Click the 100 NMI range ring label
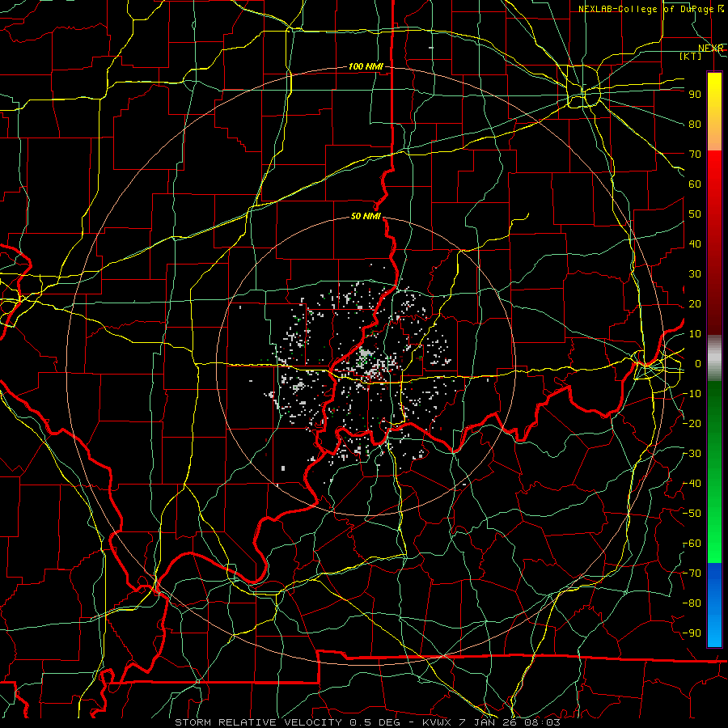Screen dimensions: 728x728 tap(366, 67)
